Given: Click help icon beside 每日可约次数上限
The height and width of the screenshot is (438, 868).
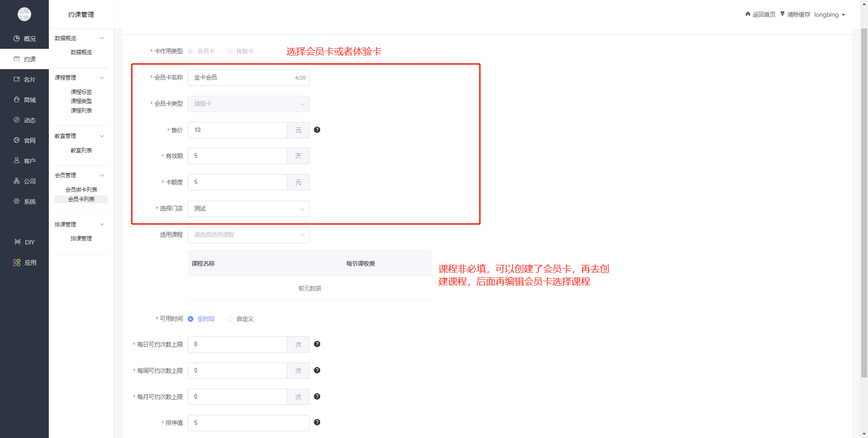Looking at the screenshot, I should tap(317, 344).
